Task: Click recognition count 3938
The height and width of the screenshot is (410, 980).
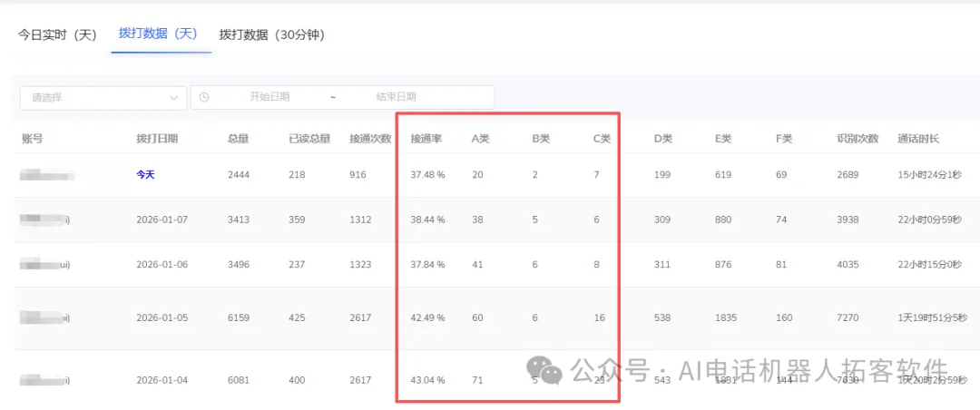Action: point(848,220)
